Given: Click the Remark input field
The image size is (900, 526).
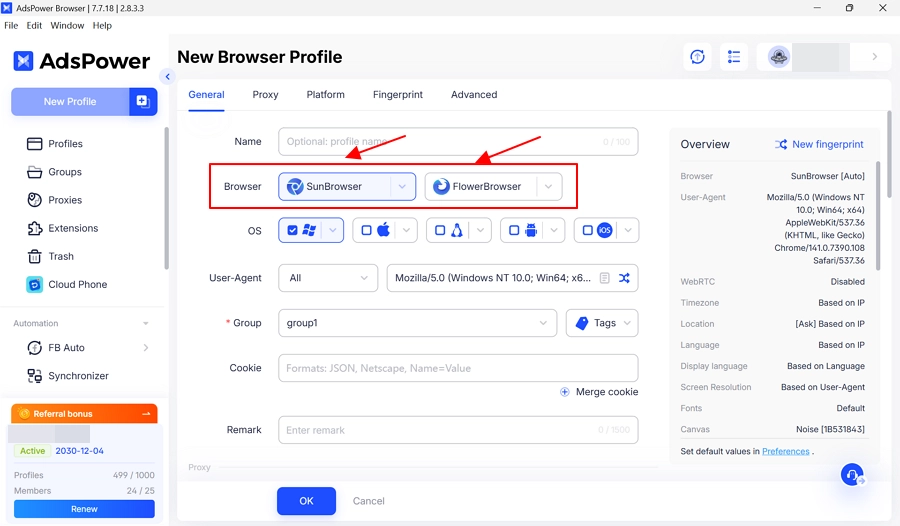Looking at the screenshot, I should tap(458, 430).
